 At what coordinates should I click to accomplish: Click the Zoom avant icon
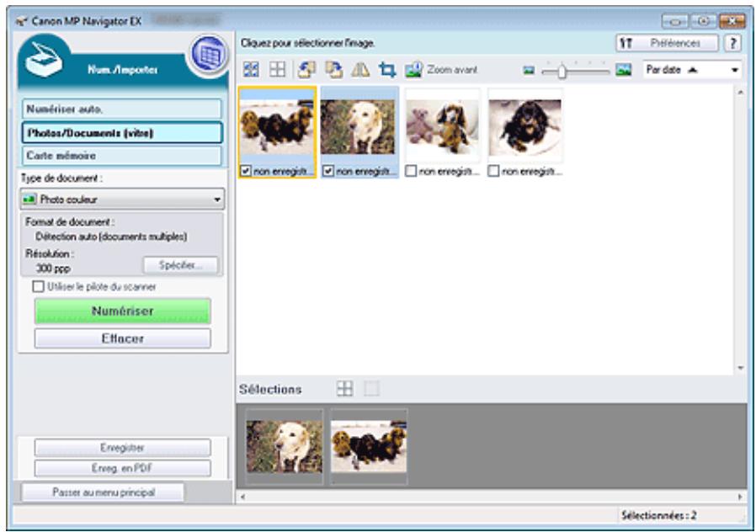[x=413, y=69]
